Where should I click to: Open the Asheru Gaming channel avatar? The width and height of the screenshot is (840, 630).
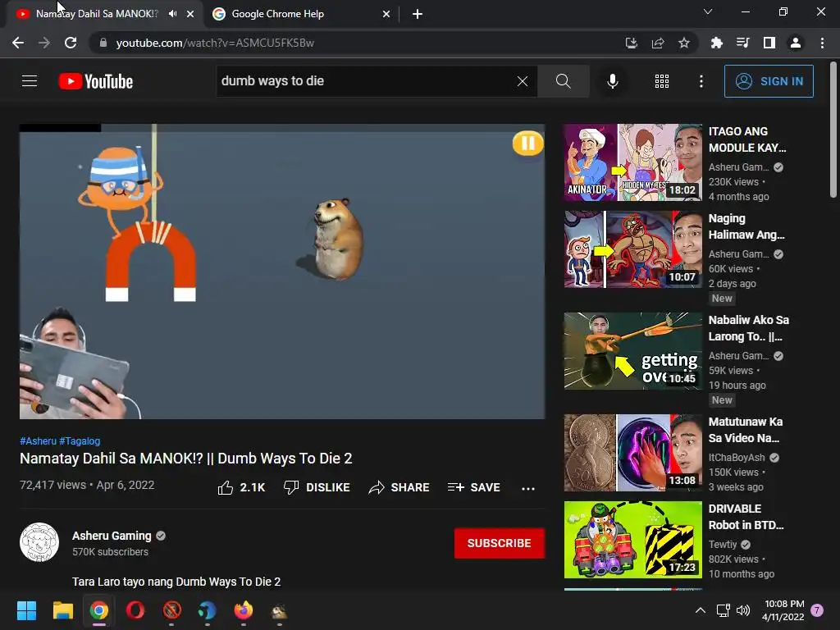[x=39, y=542]
